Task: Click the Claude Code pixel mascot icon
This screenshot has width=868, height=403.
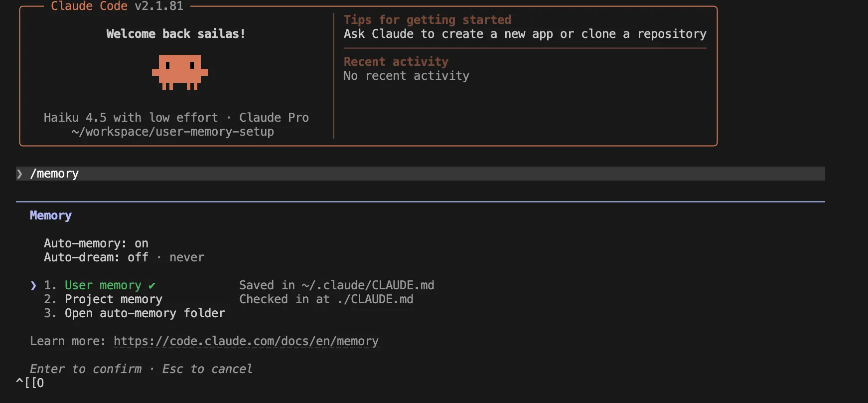Action: tap(179, 72)
